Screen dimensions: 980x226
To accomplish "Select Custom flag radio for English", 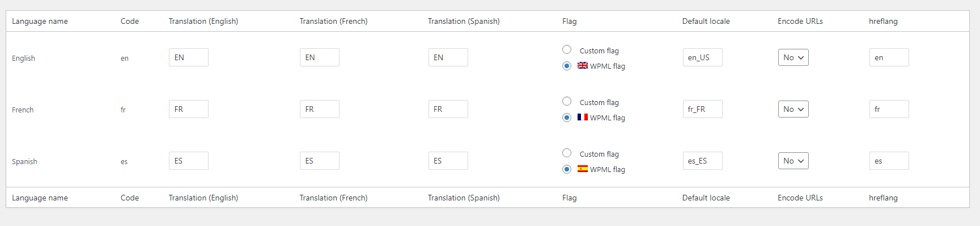I will (567, 49).
